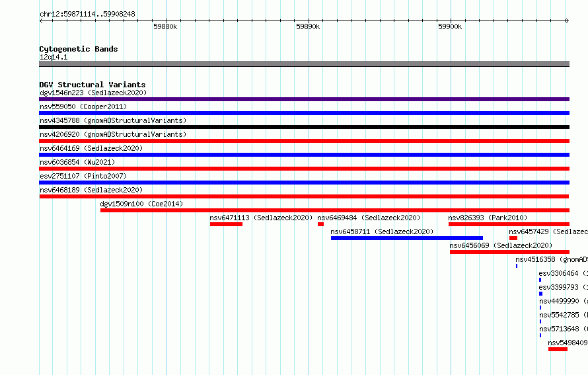Screen dimensions: 588x375
Task: Open variant nsv4516358 label
Action: (x=552, y=259)
